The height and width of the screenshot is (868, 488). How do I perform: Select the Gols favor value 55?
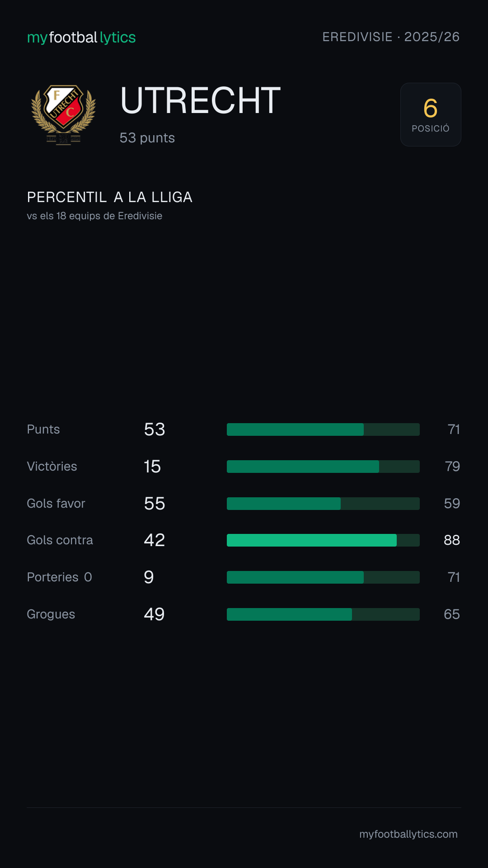coord(155,504)
